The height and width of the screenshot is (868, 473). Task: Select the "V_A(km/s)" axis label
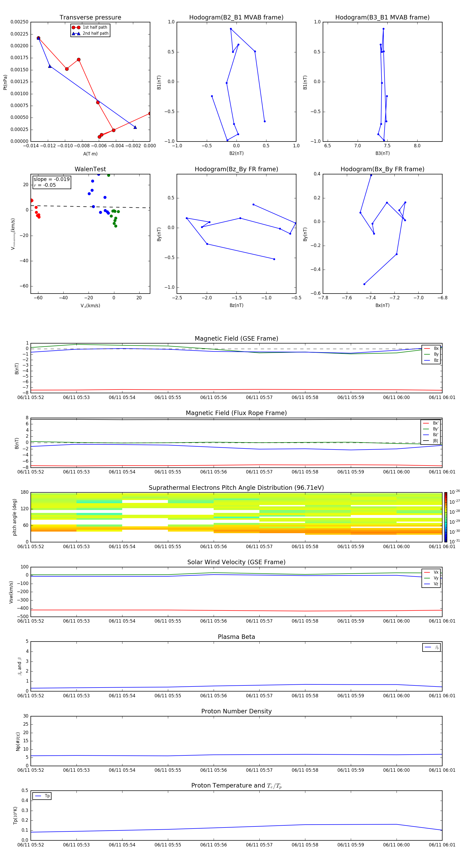[x=90, y=306]
